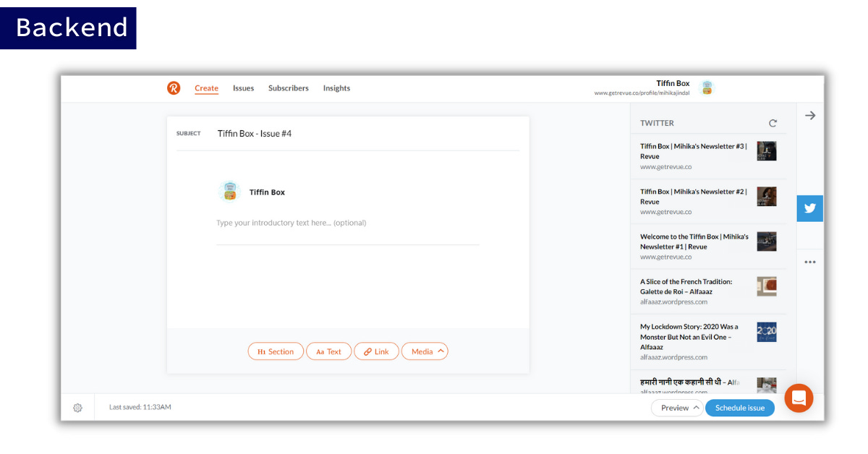The image size is (868, 454).
Task: Click the Schedule issue button
Action: pyautogui.click(x=739, y=408)
